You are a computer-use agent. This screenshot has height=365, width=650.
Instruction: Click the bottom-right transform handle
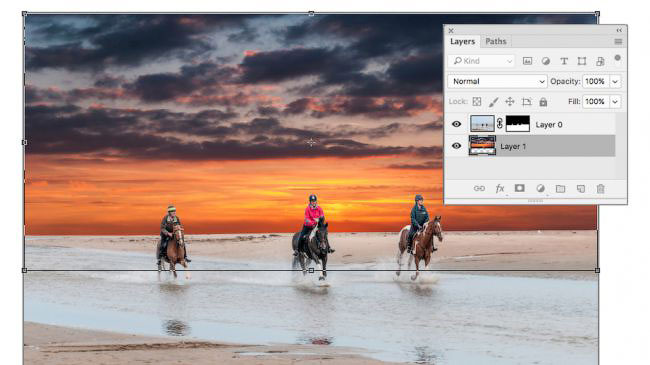597,270
